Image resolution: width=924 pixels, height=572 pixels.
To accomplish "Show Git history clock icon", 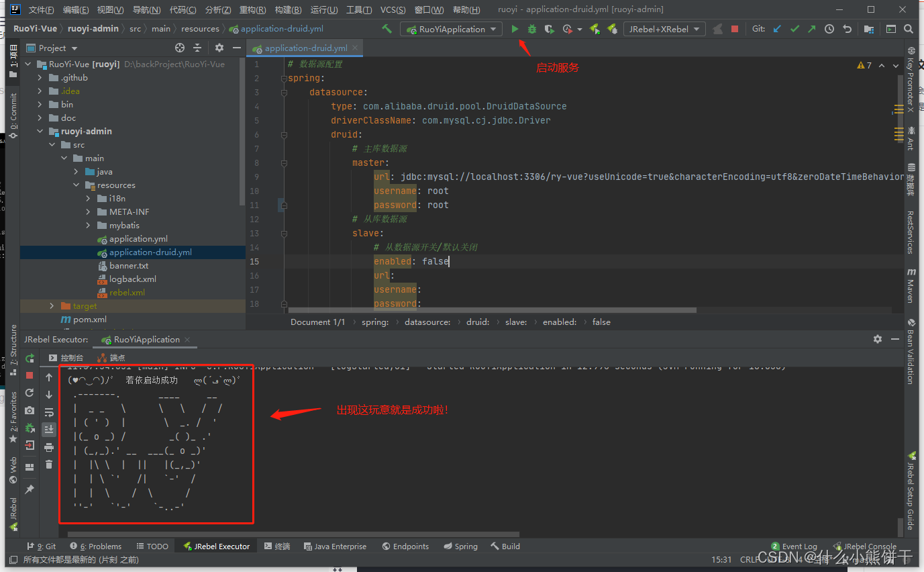I will tap(829, 29).
